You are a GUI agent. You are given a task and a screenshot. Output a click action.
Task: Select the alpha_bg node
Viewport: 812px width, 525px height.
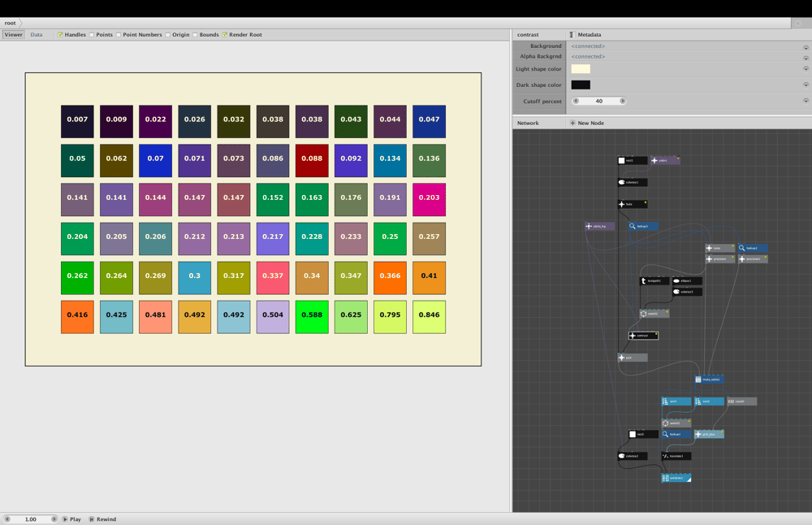[600, 227]
